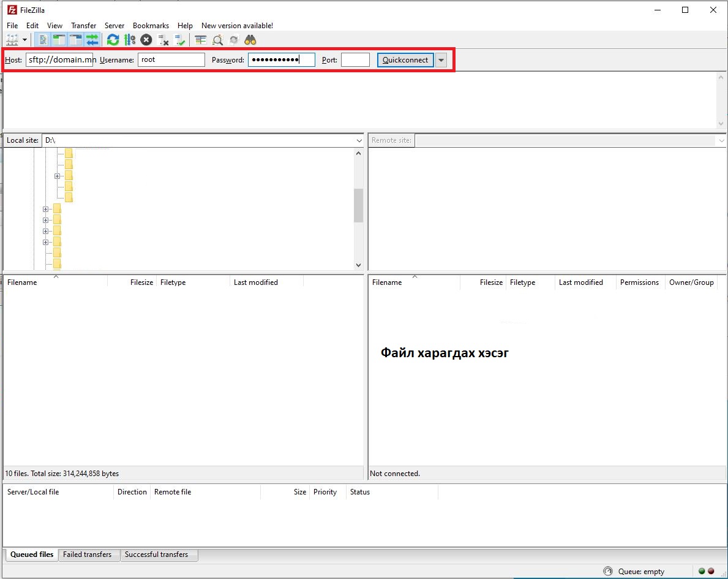The image size is (728, 579).
Task: Click the Server/Local file column header
Action: pos(59,492)
